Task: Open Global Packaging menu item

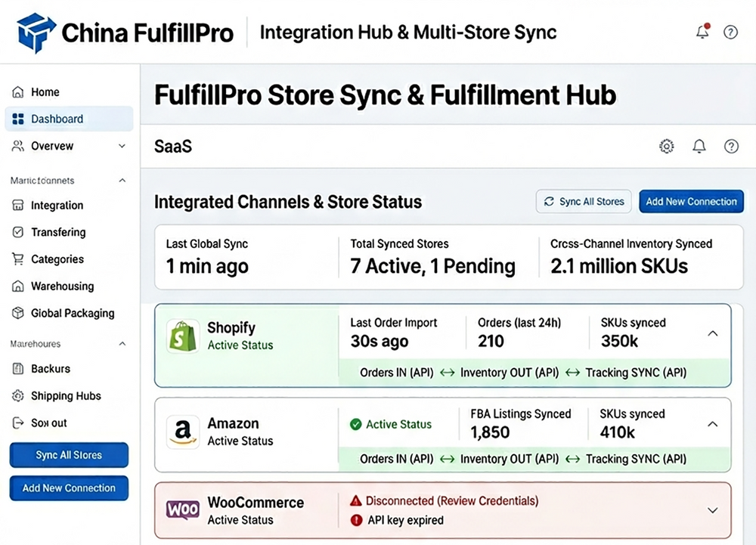Action: click(69, 313)
